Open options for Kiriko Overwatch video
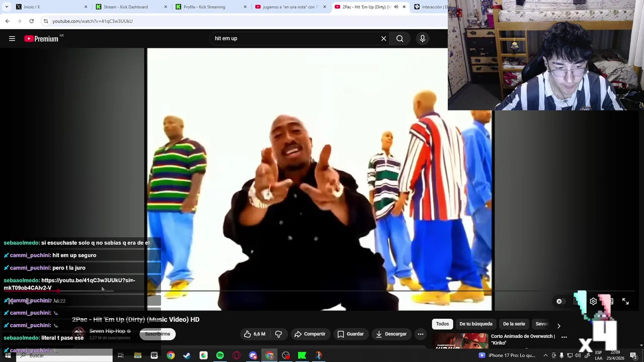Image resolution: width=644 pixels, height=362 pixels. click(x=564, y=337)
